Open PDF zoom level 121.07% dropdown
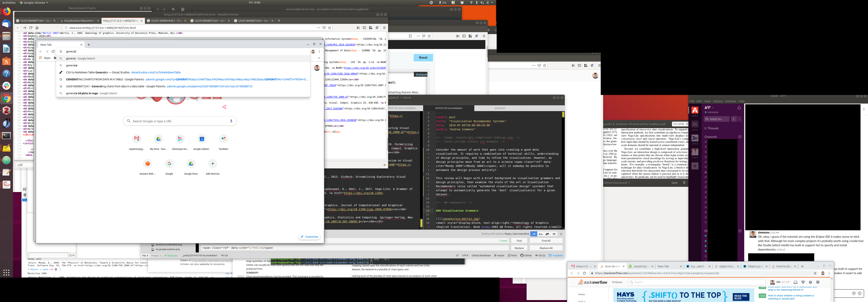The image size is (868, 302). coord(680,124)
